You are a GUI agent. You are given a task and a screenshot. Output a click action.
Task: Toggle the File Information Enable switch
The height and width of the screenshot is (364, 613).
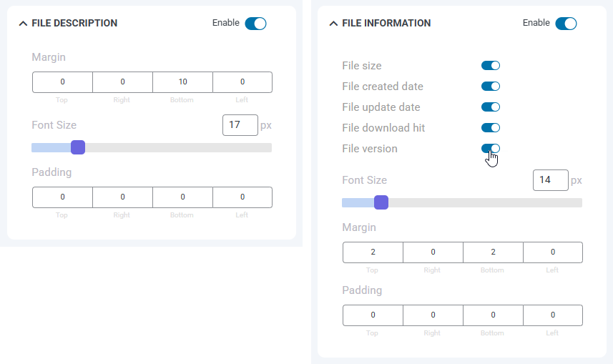click(x=566, y=24)
